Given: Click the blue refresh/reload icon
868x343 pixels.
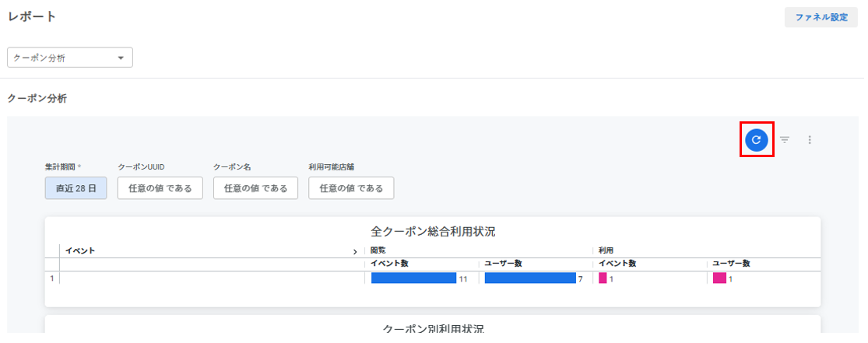Looking at the screenshot, I should coord(756,140).
